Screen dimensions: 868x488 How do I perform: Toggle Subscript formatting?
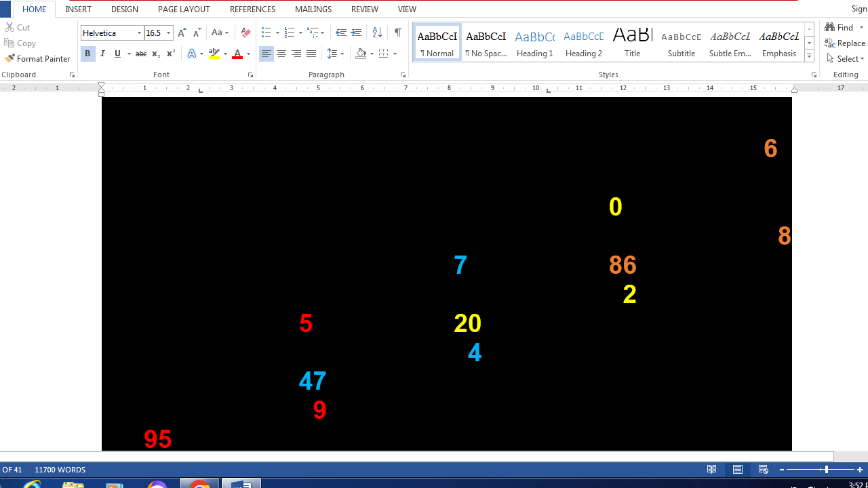156,54
